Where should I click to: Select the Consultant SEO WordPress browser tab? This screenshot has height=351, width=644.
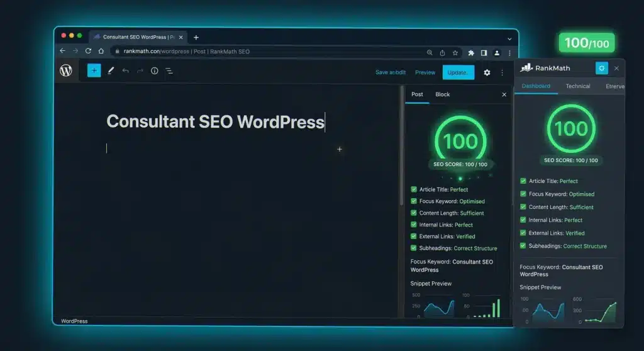pos(138,37)
